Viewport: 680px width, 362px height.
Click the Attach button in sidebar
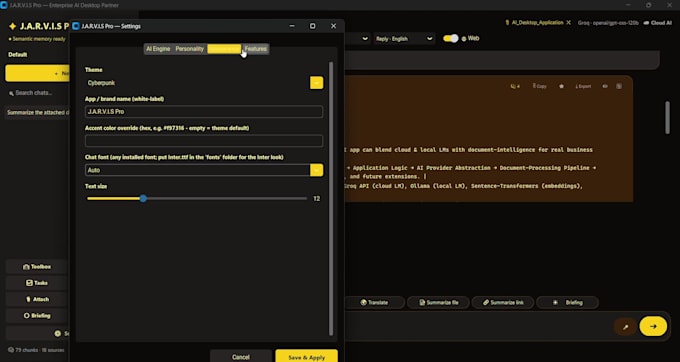(x=37, y=299)
